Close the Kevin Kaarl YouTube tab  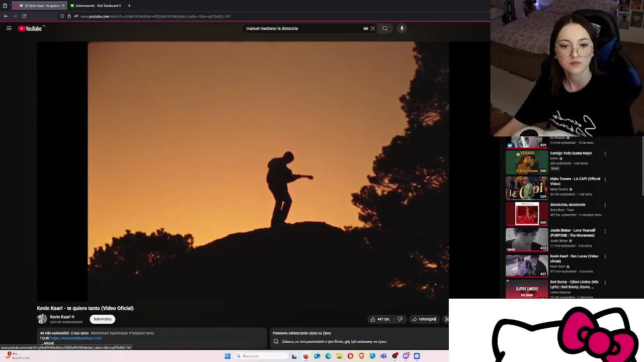coord(63,6)
